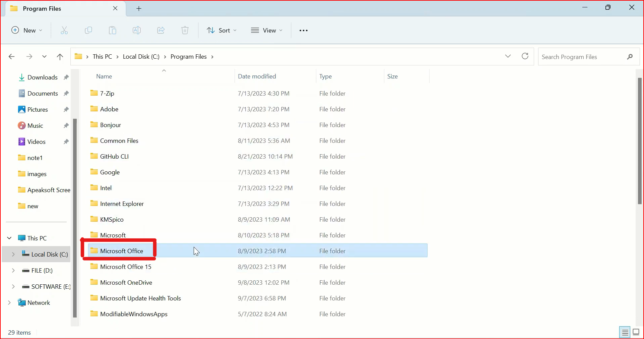Copy the selected item with the Copy icon
Image resolution: width=644 pixels, height=339 pixels.
coord(88,30)
